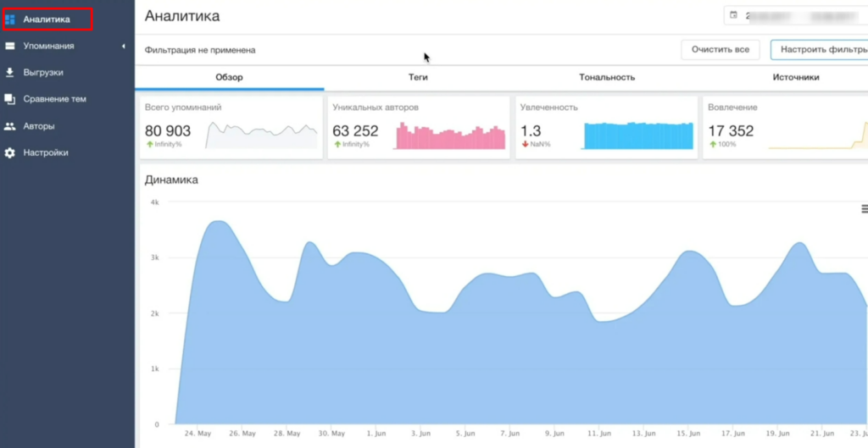Click the 3k y-axis label
Viewport: 868px width, 448px height.
click(x=154, y=257)
